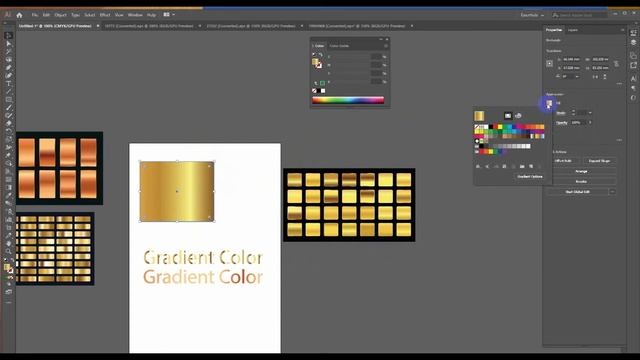The image size is (640, 360).
Task: Click the Start Global Edit button
Action: 577,192
